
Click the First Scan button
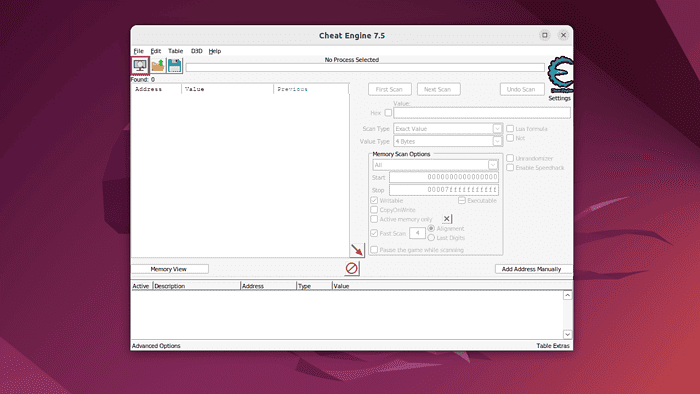point(389,89)
